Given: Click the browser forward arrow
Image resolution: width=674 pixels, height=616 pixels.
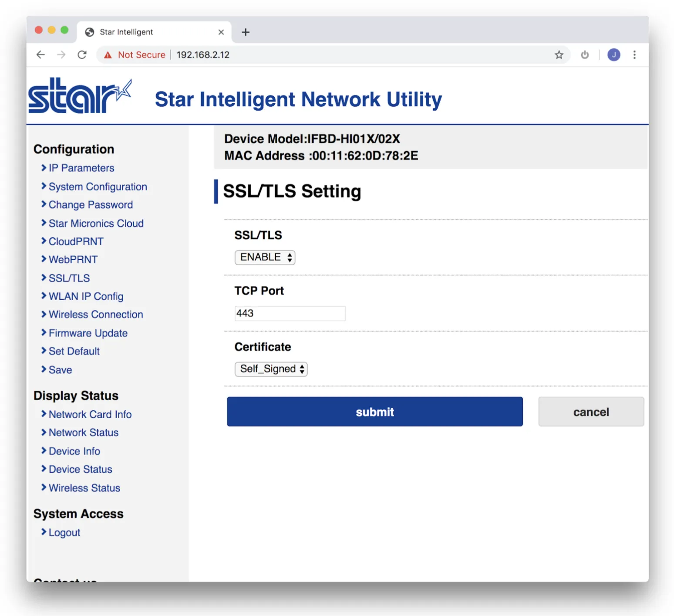Looking at the screenshot, I should pos(61,55).
